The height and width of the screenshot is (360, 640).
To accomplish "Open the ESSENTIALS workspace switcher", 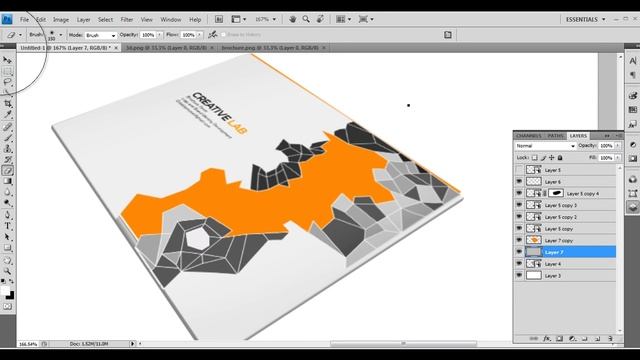I will (x=585, y=19).
